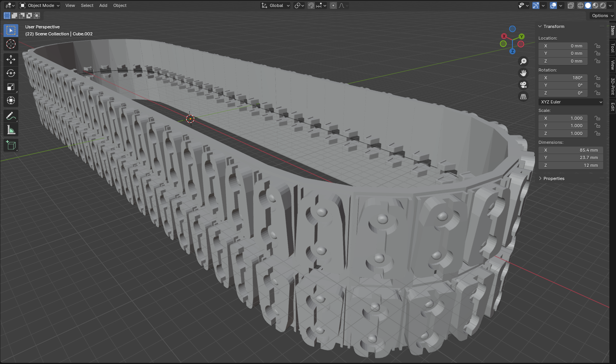Switch to orthographic/perspective grid view icon

(523, 96)
